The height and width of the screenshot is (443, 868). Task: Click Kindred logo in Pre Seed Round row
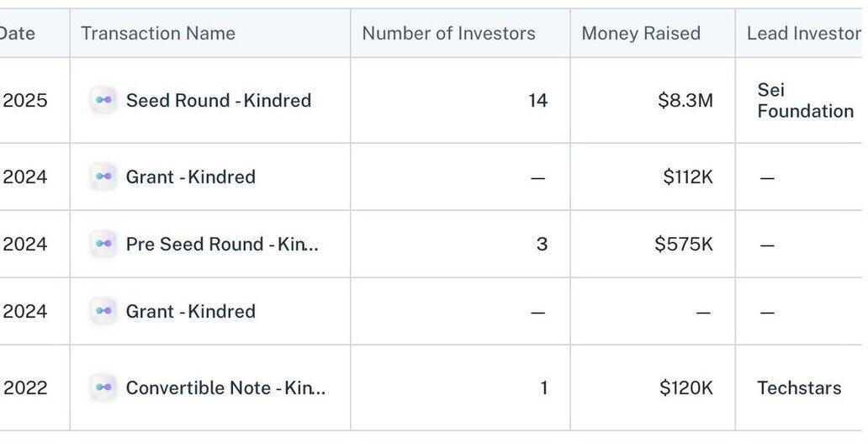(x=103, y=244)
